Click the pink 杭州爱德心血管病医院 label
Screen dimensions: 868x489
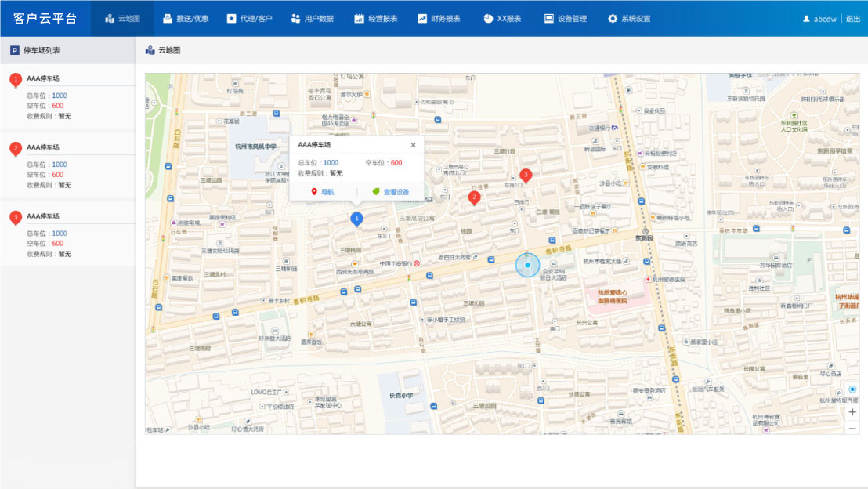click(x=613, y=296)
